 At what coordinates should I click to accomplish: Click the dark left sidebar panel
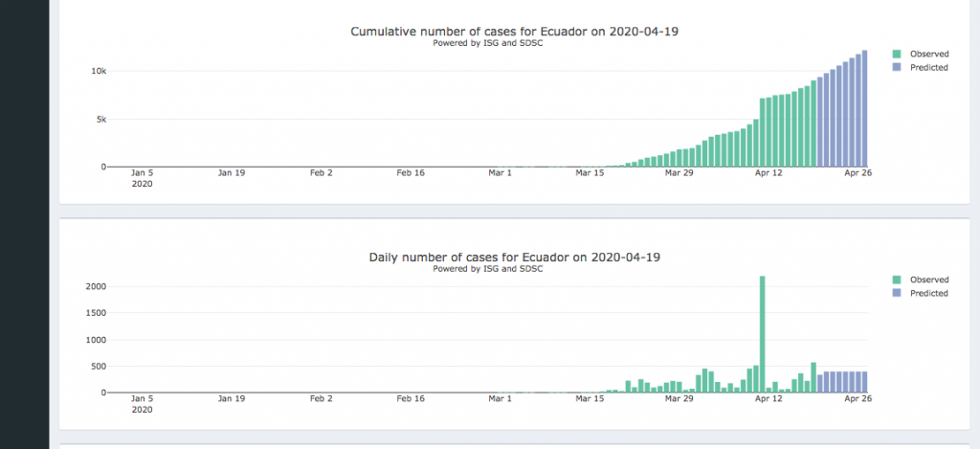tap(24, 224)
